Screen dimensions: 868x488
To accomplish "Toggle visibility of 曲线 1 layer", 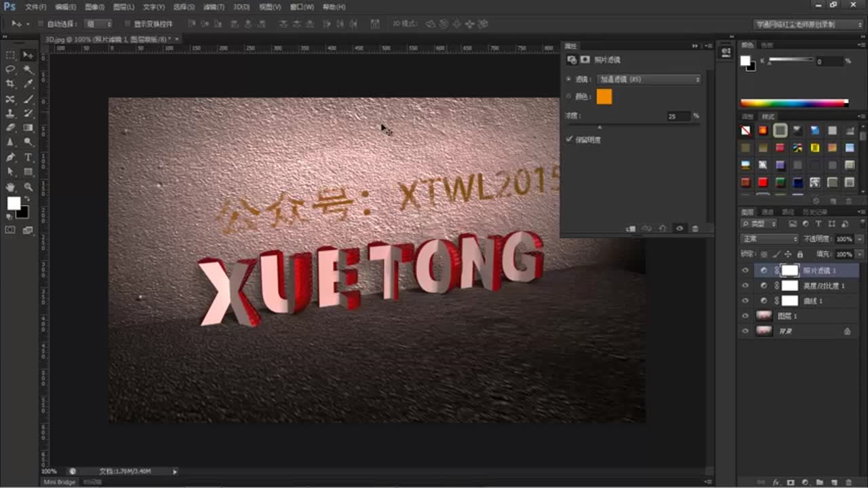I will coord(745,301).
